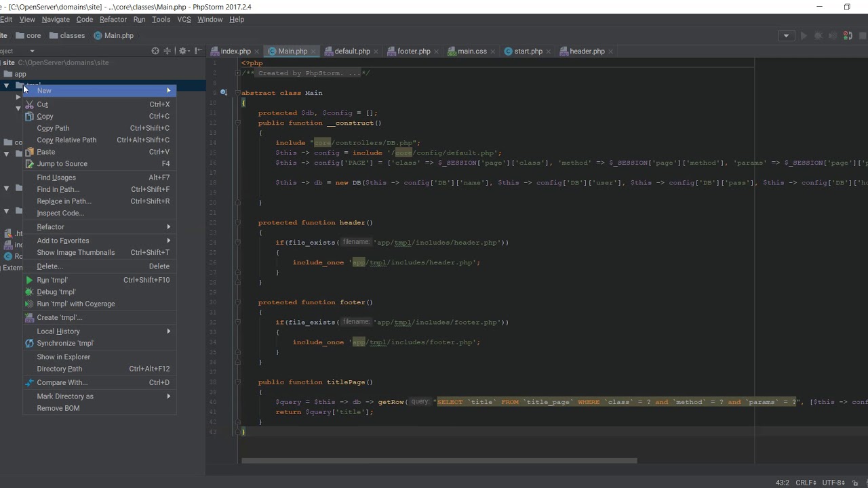Open the Refactor menu in the menu bar

(113, 20)
